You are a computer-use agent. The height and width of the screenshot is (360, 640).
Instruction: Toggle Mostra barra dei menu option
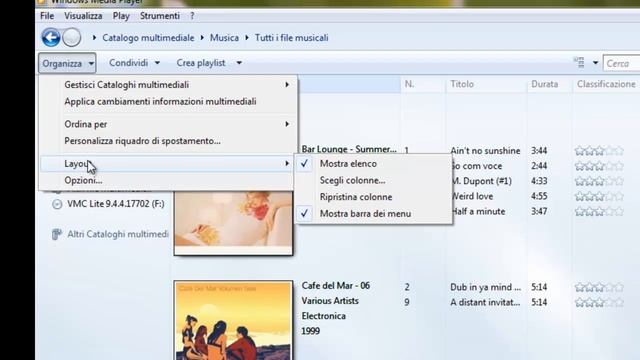(373, 213)
